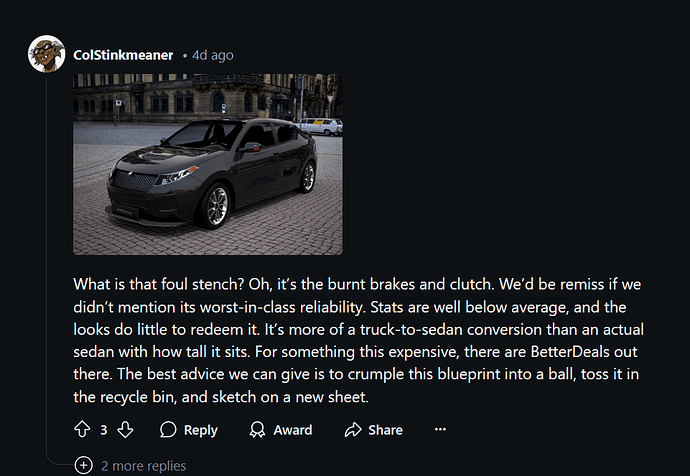Screen dimensions: 690x476
Task: Upvote the ColStinkmeaner comment
Action: [83, 430]
